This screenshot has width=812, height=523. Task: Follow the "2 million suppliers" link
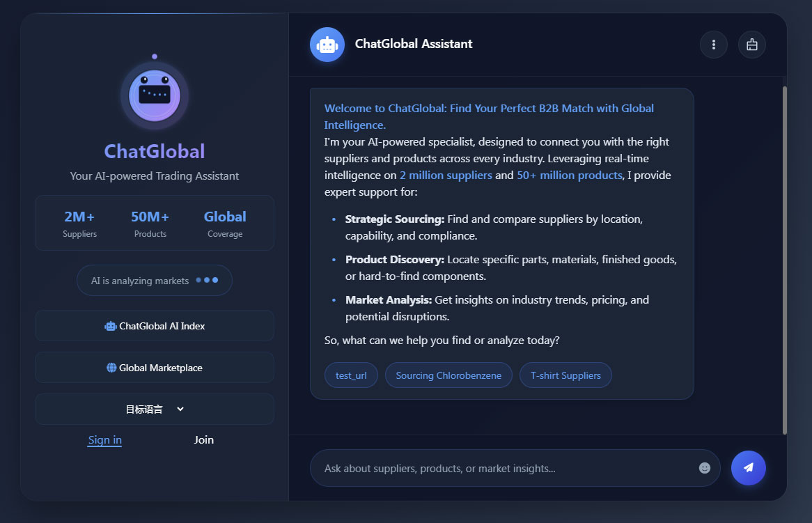pyautogui.click(x=446, y=175)
